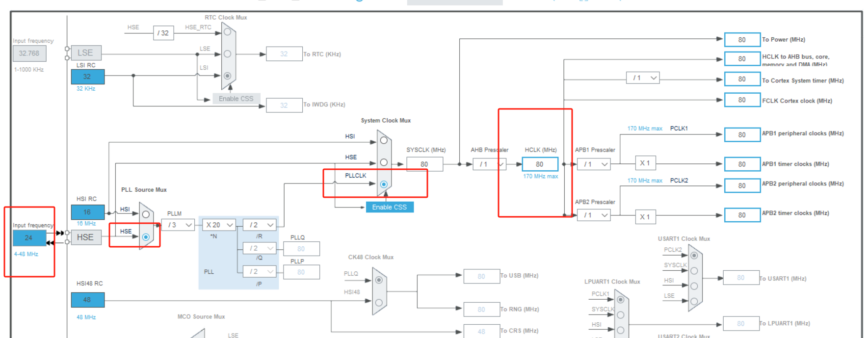The image size is (868, 338).
Task: Select SYSCLK in the USART1 Clock Mux
Action: 694,271
